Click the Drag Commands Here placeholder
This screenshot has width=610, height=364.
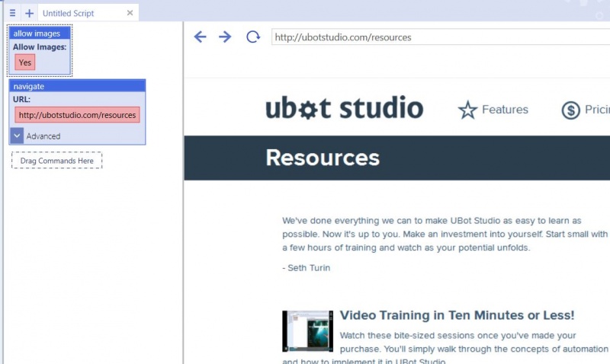pos(56,161)
